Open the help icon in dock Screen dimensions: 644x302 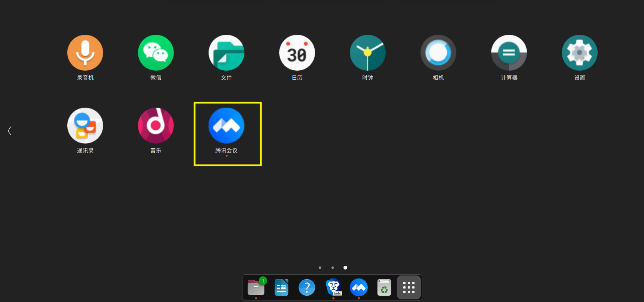pyautogui.click(x=307, y=287)
